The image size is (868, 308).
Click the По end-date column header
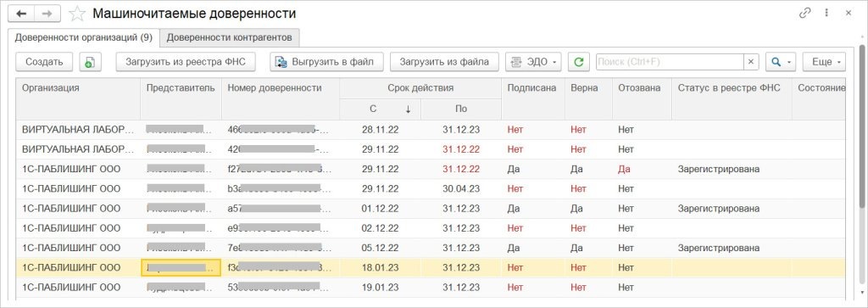tap(461, 109)
